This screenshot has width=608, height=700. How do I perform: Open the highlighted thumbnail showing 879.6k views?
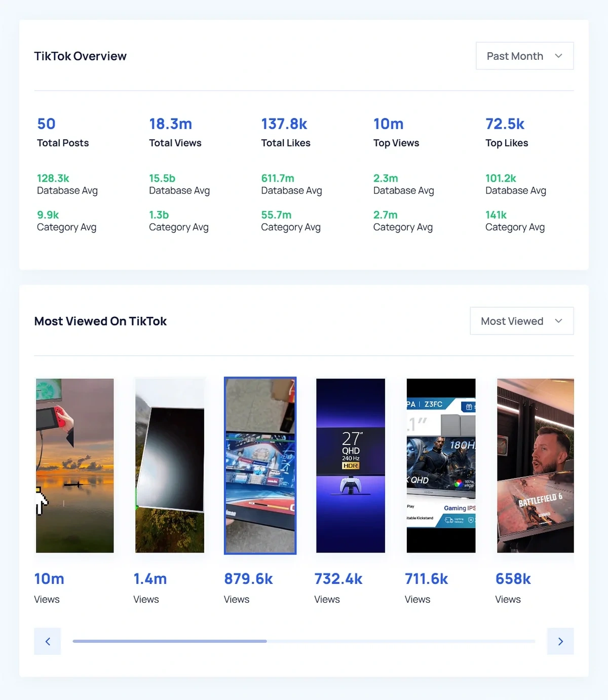click(x=260, y=465)
